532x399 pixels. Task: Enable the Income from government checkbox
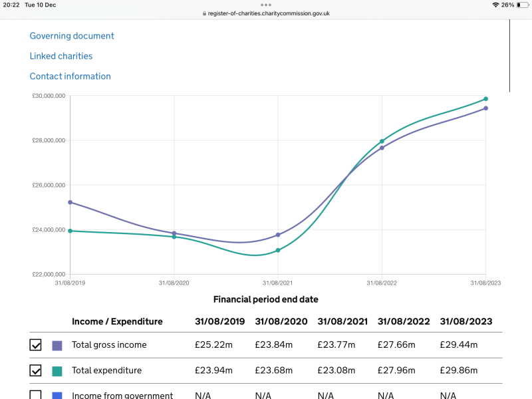(36, 394)
